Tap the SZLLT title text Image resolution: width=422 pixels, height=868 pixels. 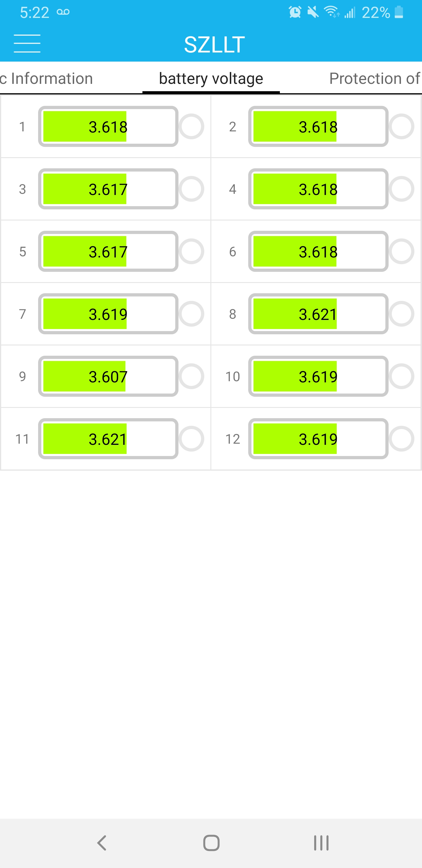[214, 44]
